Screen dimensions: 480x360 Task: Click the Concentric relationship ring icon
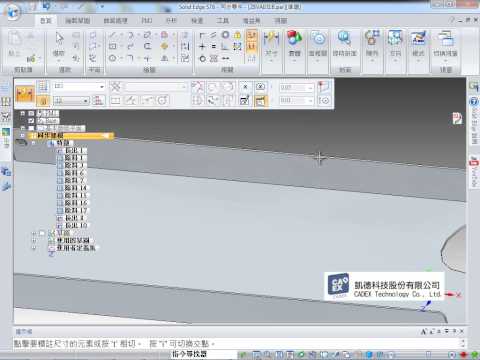(225, 35)
